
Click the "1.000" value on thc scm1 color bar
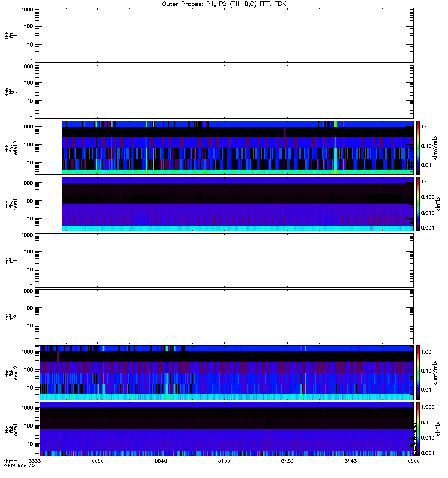428,407
